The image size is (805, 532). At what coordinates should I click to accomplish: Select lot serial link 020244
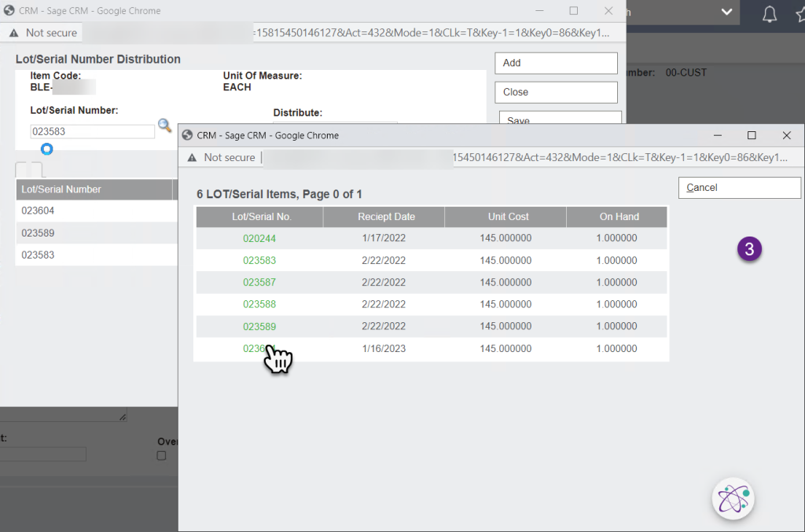tap(259, 239)
